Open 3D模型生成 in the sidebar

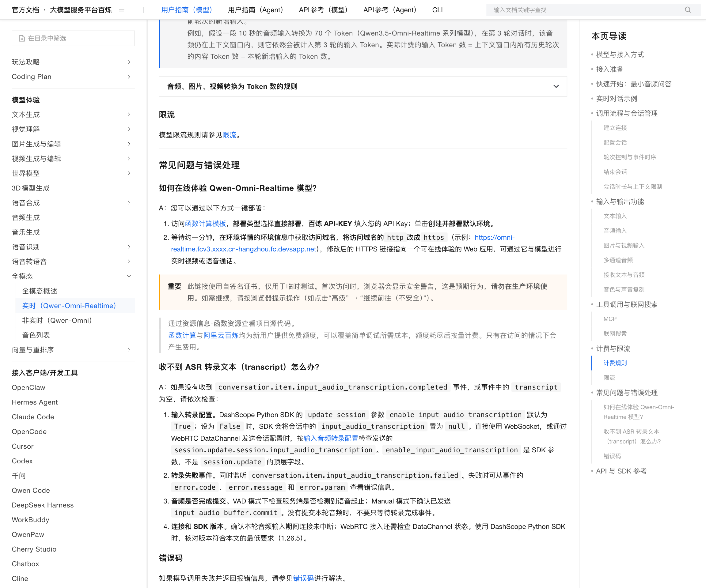pyautogui.click(x=31, y=188)
